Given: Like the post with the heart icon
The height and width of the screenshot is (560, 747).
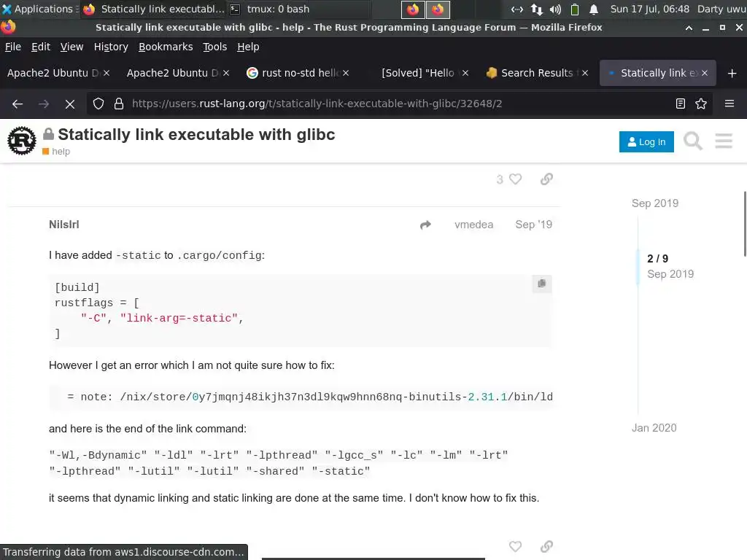Looking at the screenshot, I should 515,179.
